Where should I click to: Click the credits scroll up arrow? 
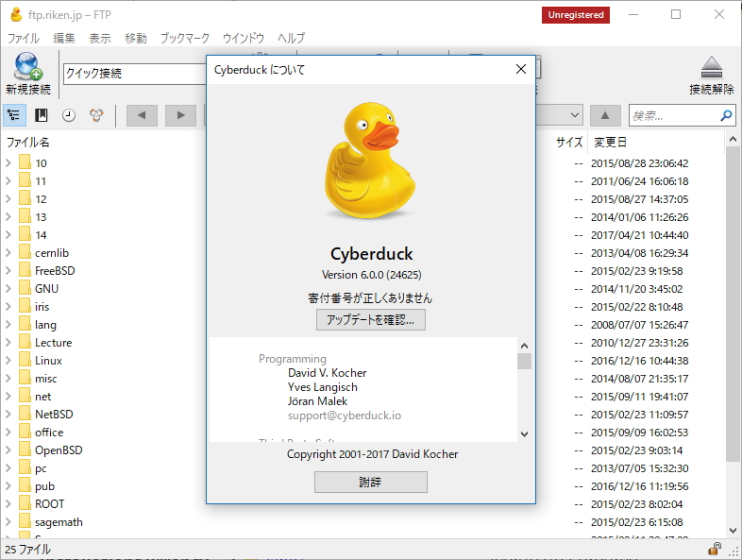coord(524,346)
